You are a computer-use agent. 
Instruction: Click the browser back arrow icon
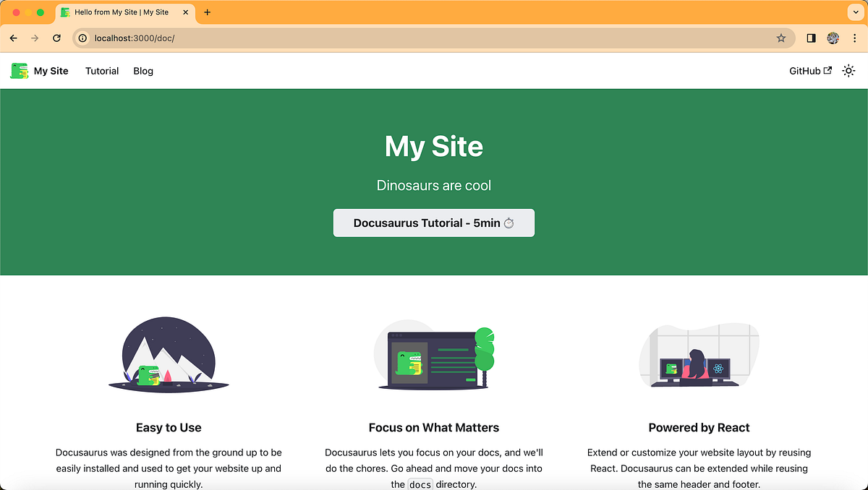13,38
